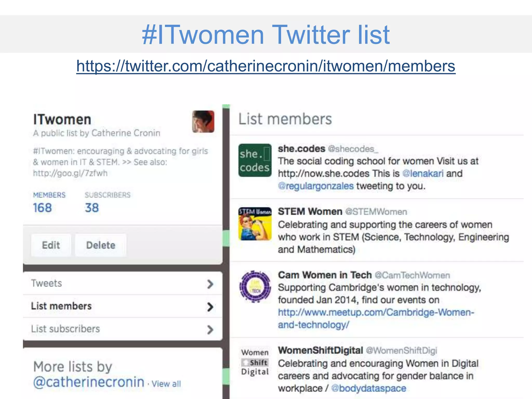Open the STEM Women account name
The image size is (532, 399).
(310, 212)
